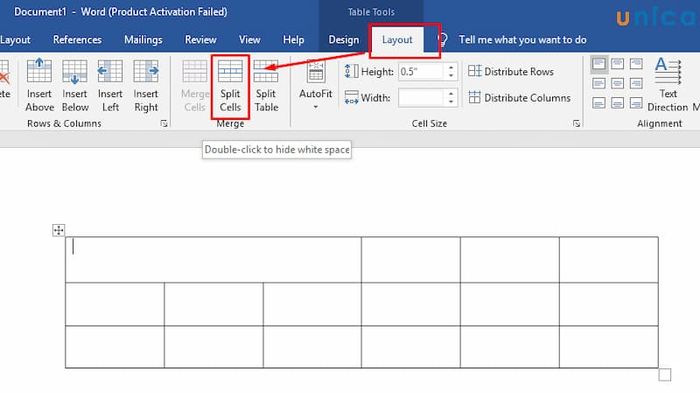Increase column Width with up stepper

click(451, 93)
